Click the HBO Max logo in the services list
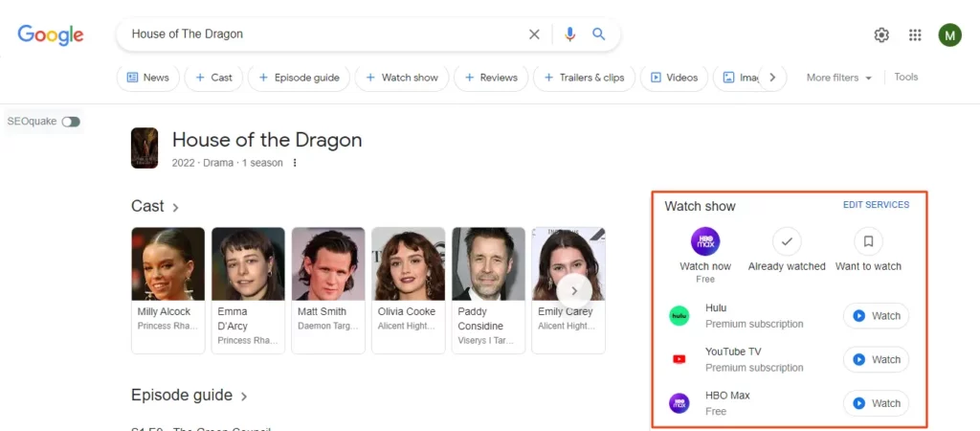Screen dimensions: 980x431 [679, 403]
